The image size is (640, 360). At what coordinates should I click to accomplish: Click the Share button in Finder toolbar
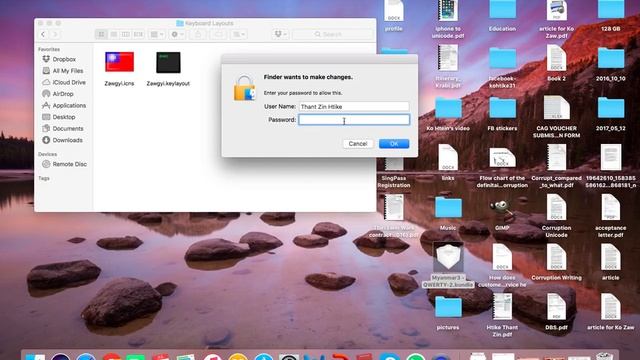198,34
